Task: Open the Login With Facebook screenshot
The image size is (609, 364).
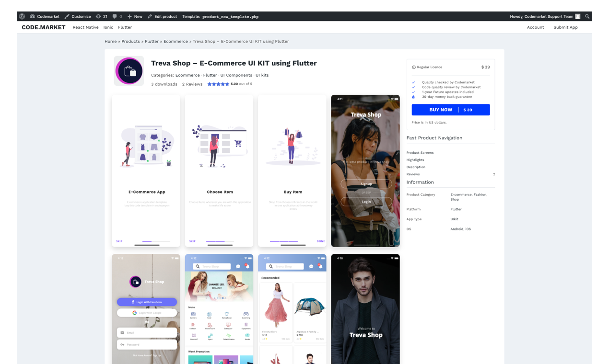Action: (146, 309)
